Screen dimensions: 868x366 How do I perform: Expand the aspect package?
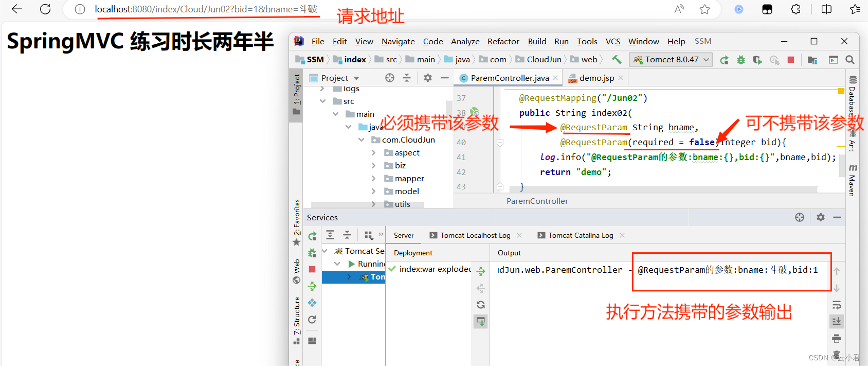374,153
